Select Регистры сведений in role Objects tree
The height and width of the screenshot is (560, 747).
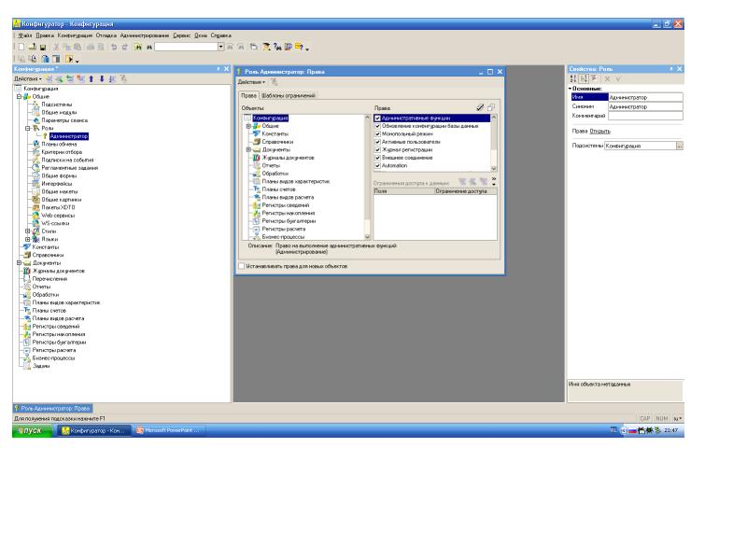coord(286,205)
